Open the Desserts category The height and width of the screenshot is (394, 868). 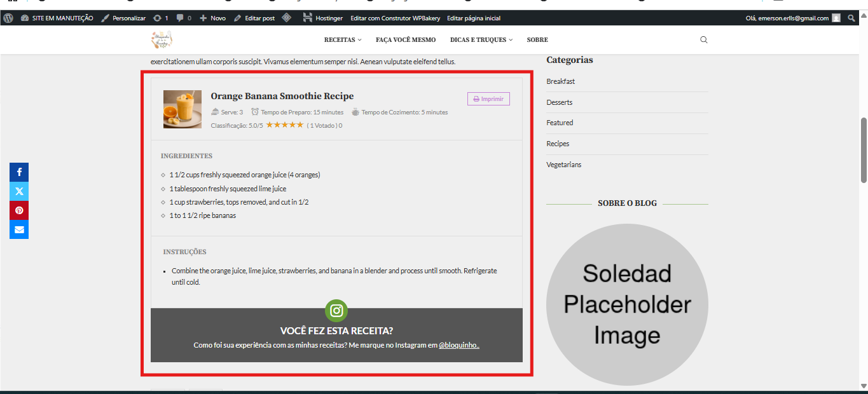[x=560, y=102]
